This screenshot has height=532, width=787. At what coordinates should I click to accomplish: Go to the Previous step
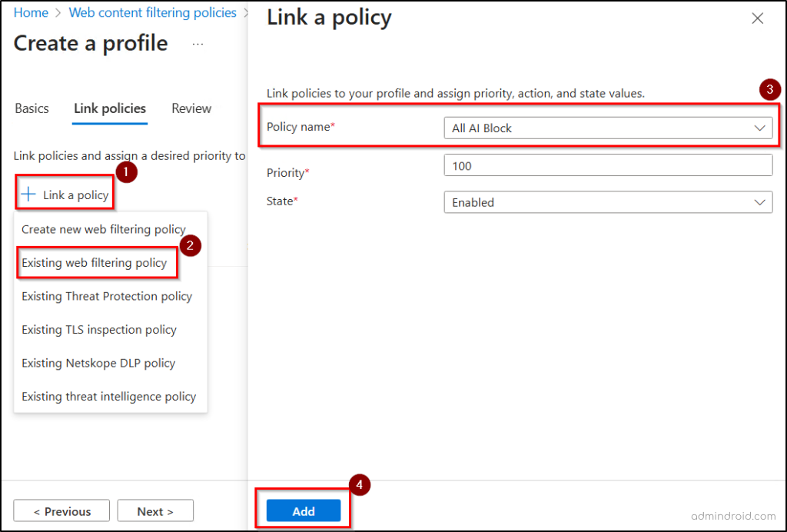point(61,511)
